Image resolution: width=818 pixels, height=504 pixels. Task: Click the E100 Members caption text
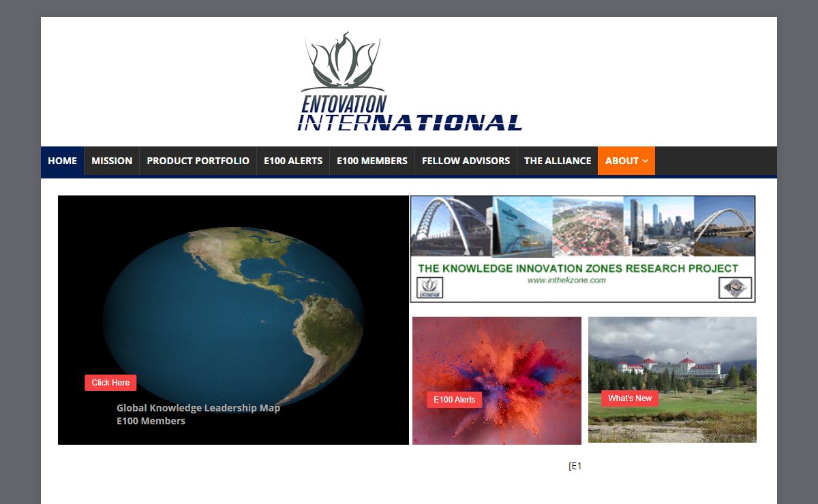click(x=151, y=421)
